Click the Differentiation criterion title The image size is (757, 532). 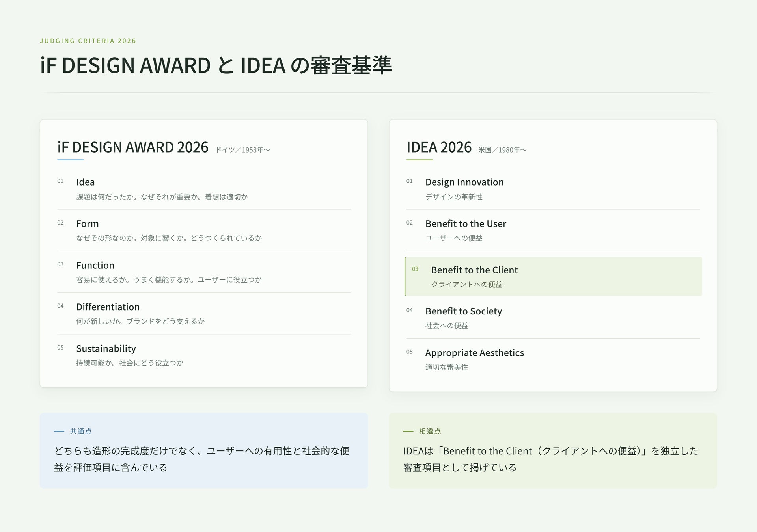pyautogui.click(x=108, y=307)
